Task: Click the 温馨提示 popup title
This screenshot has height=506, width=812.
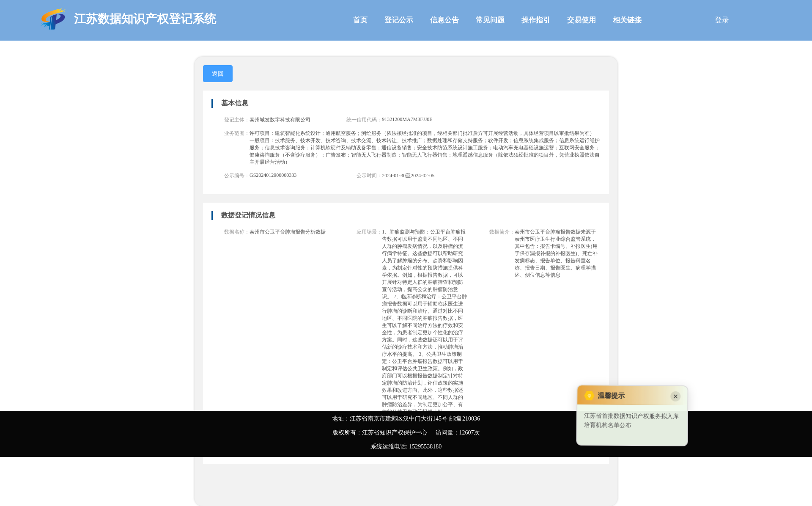Action: pyautogui.click(x=611, y=396)
